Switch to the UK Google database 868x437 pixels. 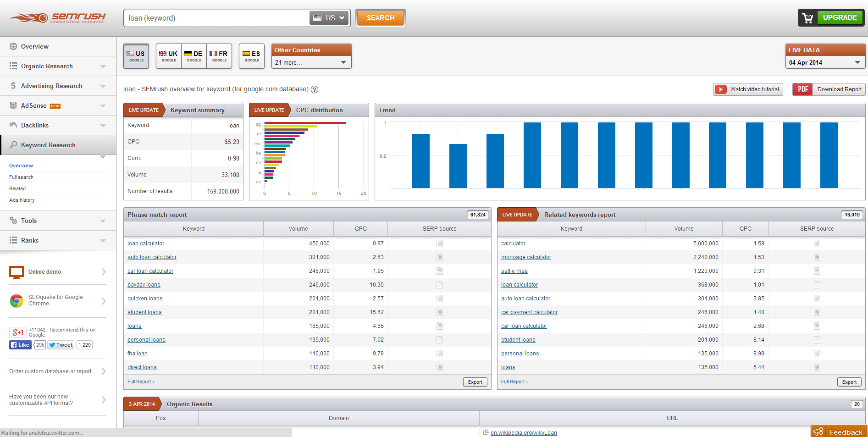pyautogui.click(x=169, y=56)
